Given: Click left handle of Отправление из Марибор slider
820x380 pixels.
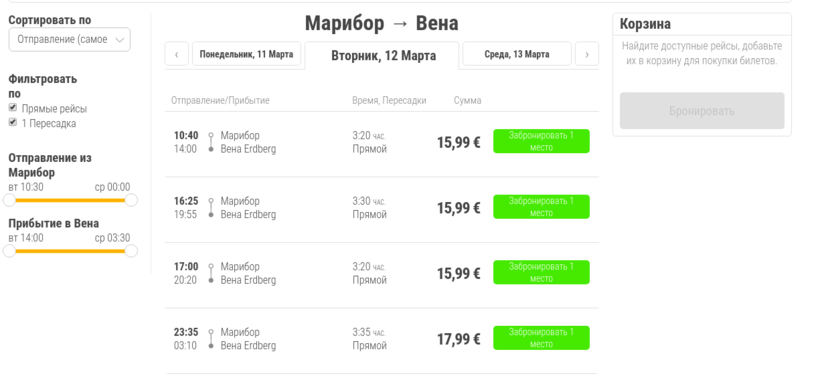Looking at the screenshot, I should coord(9,200).
